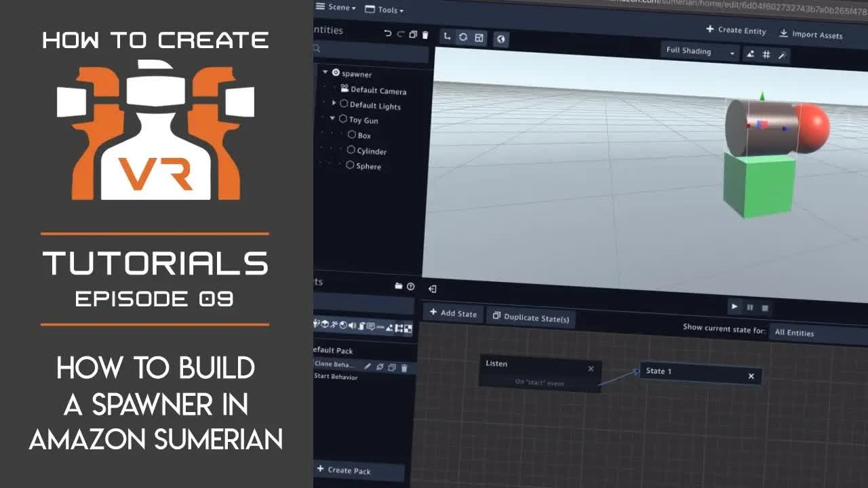868x488 pixels.
Task: Select Start Behavior in assets list
Action: coord(336,376)
